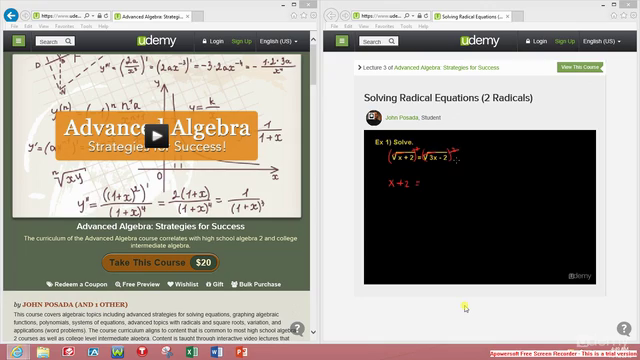Open PowerPoint from the taskbar
This screenshot has height=360, width=640.
(x=242, y=352)
